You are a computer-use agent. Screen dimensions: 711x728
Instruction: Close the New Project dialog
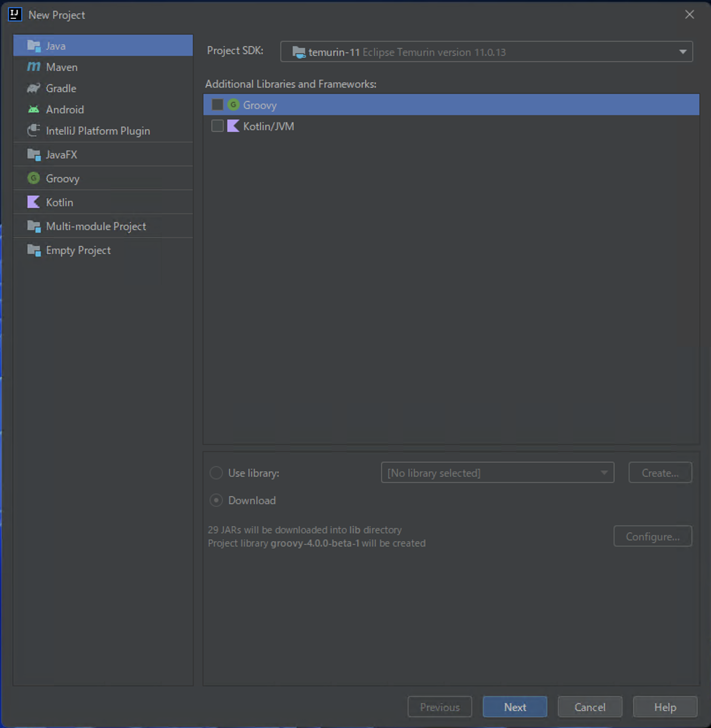[689, 15]
